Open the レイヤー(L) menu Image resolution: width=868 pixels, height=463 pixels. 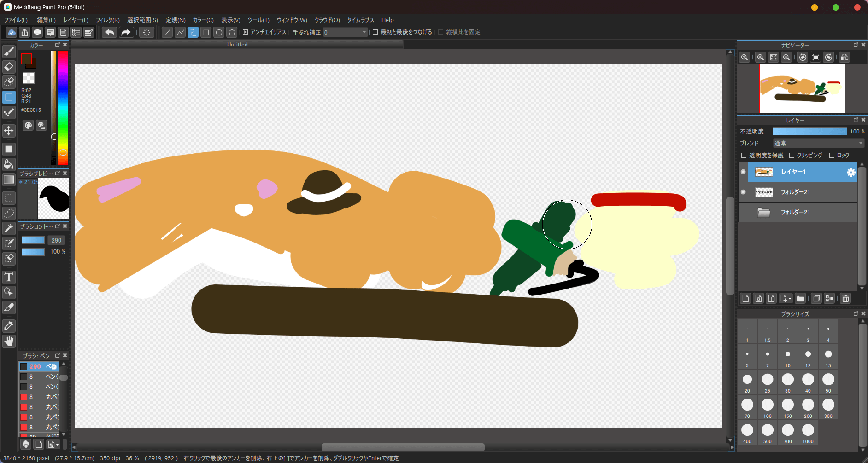point(76,20)
